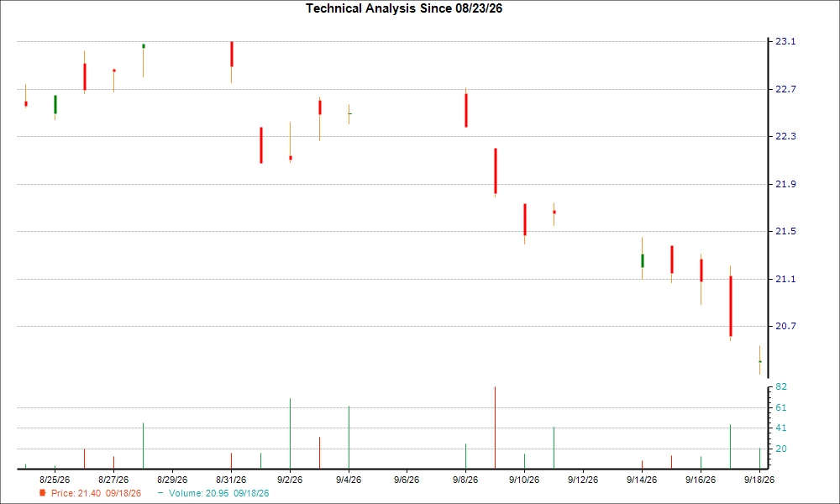Click the 9/6/26 date label
The height and width of the screenshot is (504, 840).
pos(407,480)
